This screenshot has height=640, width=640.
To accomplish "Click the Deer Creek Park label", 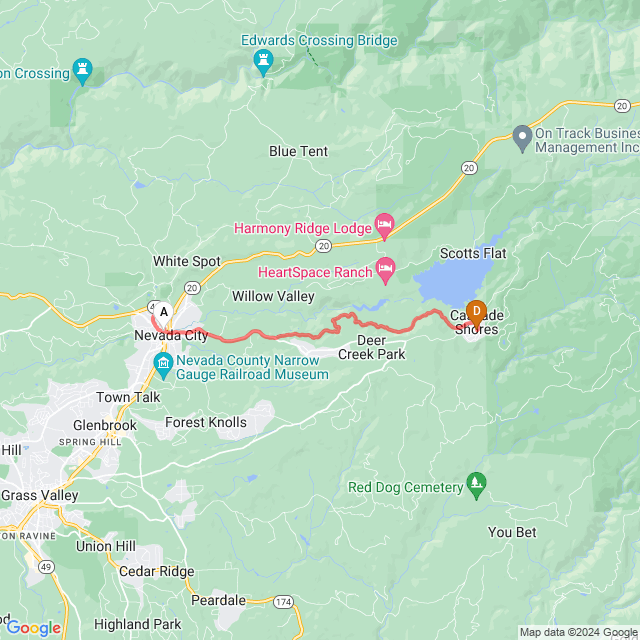I will [371, 347].
